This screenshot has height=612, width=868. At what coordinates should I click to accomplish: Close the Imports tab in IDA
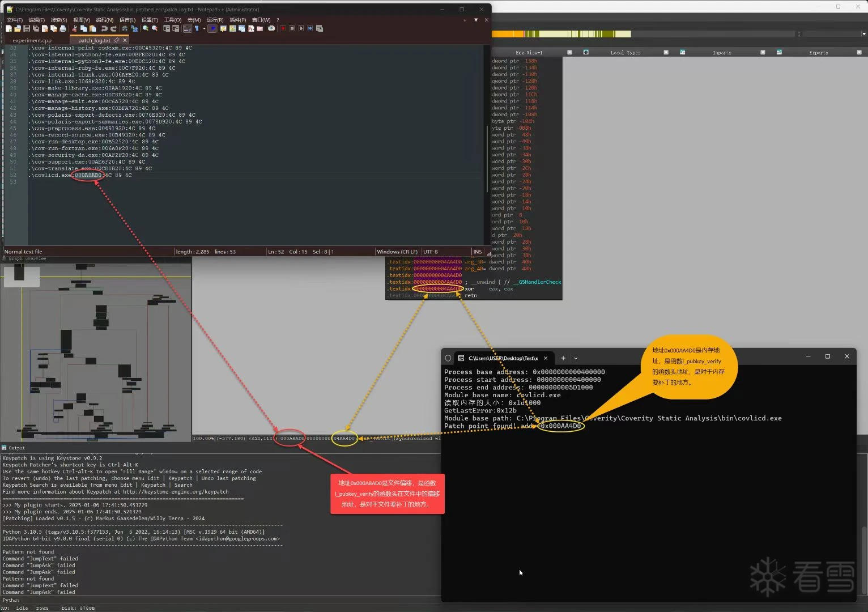[x=763, y=52]
